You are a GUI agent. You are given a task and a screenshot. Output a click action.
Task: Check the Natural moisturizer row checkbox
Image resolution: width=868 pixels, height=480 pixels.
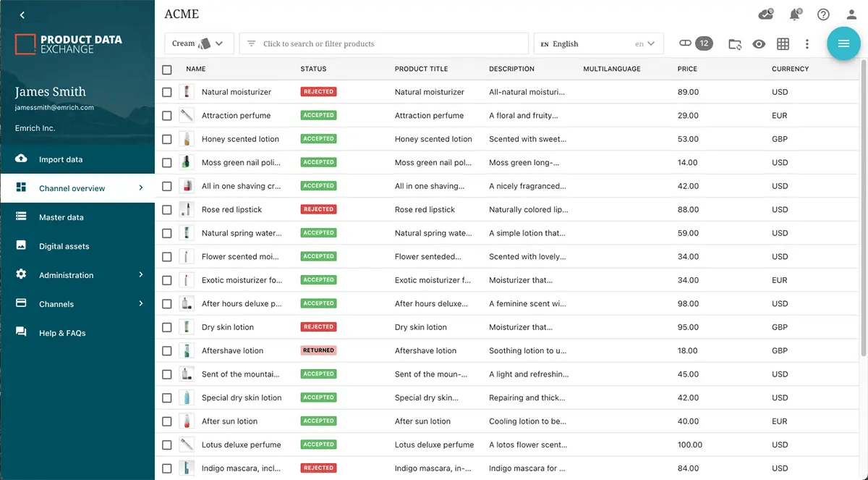coord(167,92)
